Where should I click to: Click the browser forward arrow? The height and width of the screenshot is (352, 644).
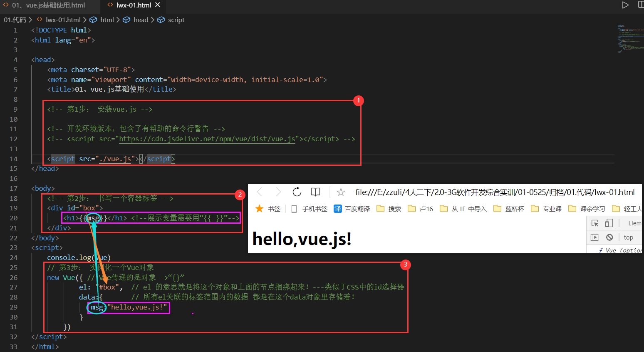[x=278, y=192]
